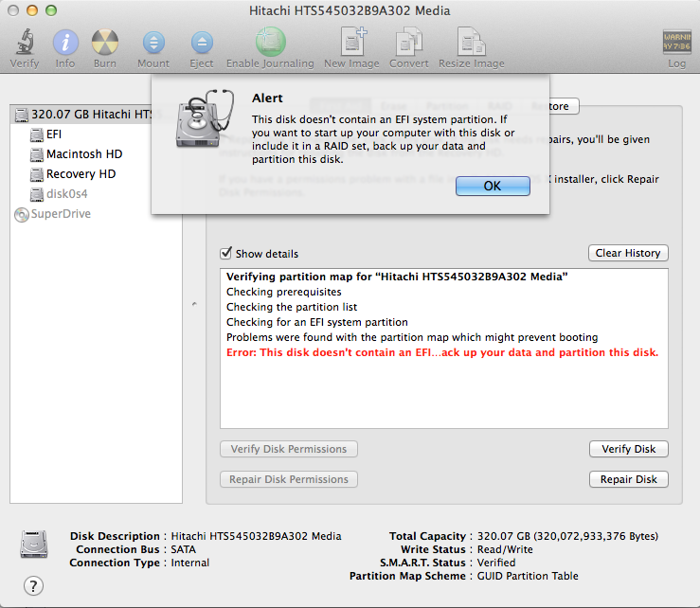Click the Burn toolbar icon

(x=105, y=43)
